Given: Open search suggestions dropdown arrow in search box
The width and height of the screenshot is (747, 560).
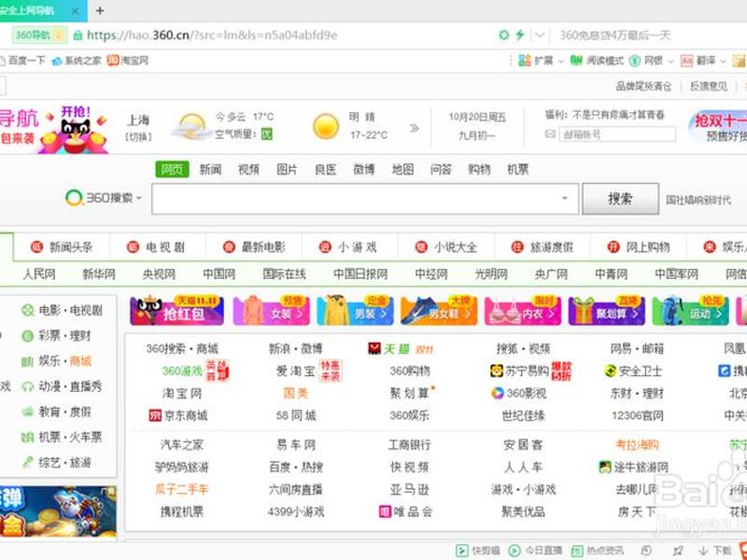Looking at the screenshot, I should tap(565, 198).
